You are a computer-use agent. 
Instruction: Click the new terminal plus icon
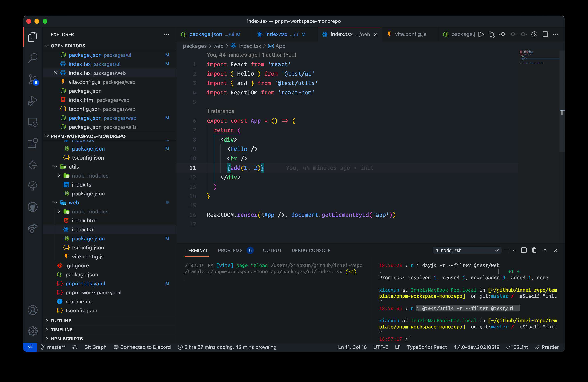[x=508, y=250]
